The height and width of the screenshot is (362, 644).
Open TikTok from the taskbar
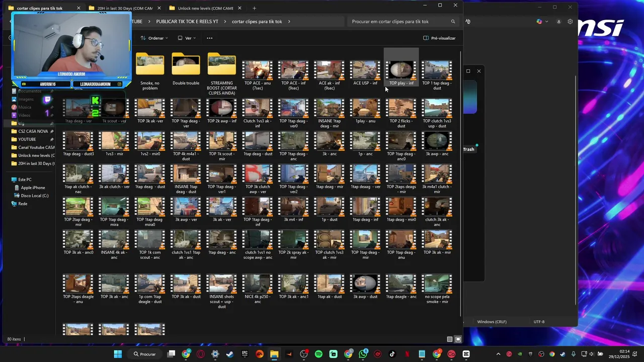(x=392, y=354)
